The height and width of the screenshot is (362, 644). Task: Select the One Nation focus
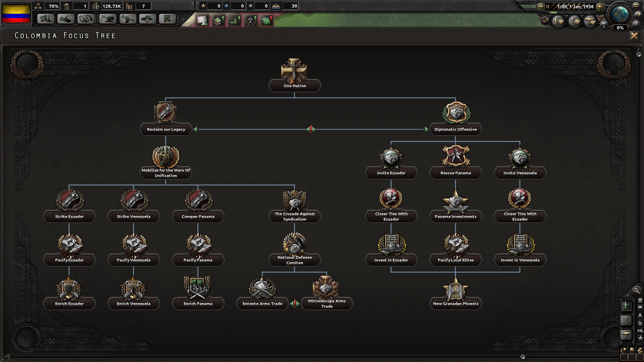point(294,76)
